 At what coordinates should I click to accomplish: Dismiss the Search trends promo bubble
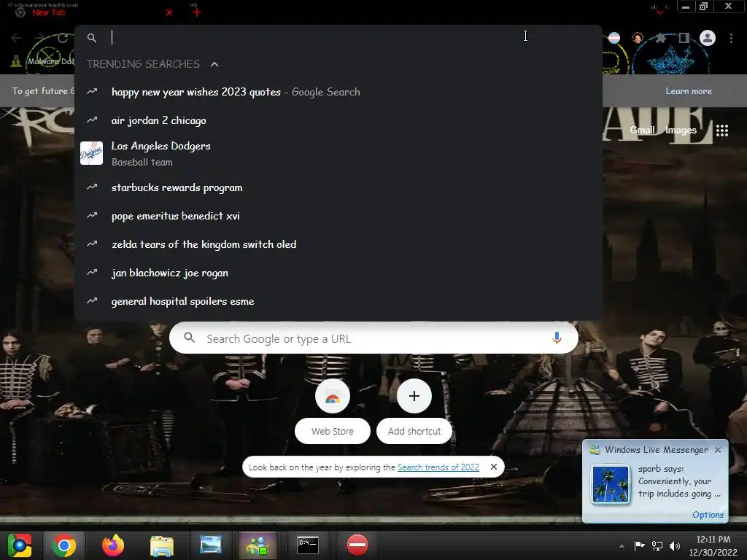(494, 467)
